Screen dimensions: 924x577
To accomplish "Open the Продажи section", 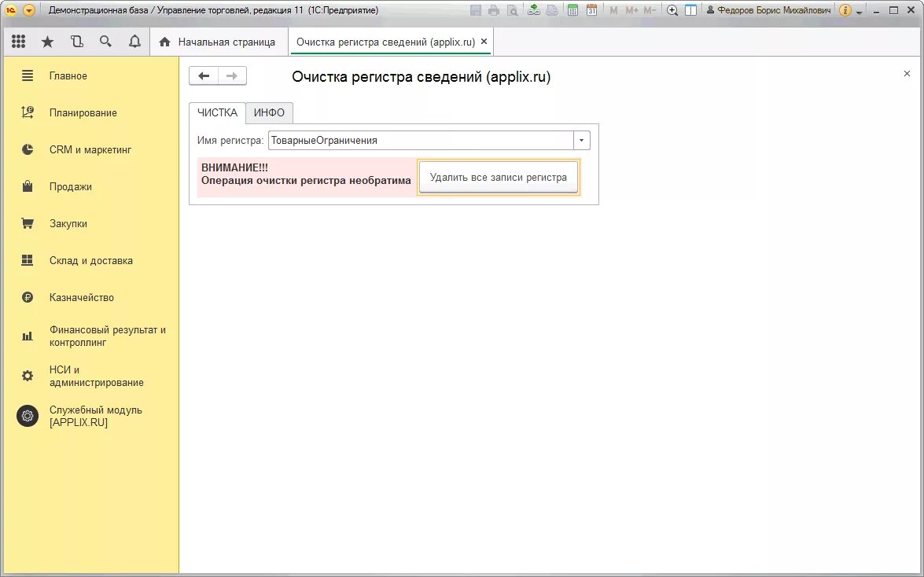I will coord(91,186).
